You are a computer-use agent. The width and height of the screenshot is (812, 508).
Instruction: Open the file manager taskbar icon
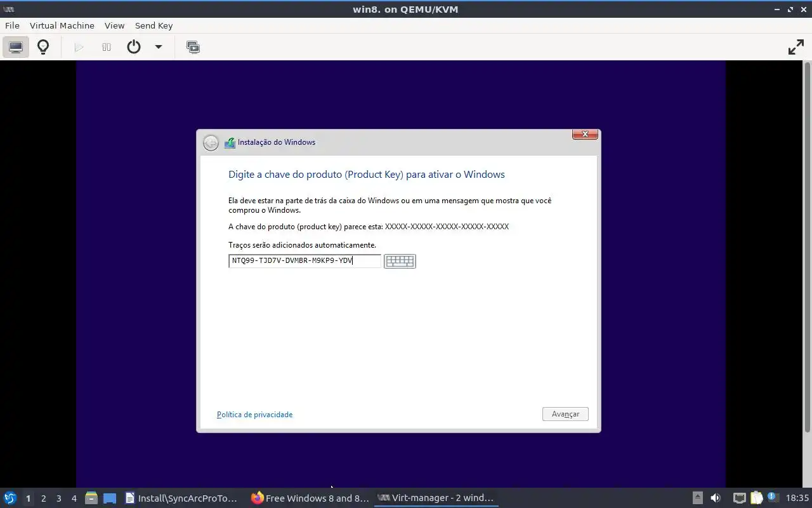coord(91,498)
